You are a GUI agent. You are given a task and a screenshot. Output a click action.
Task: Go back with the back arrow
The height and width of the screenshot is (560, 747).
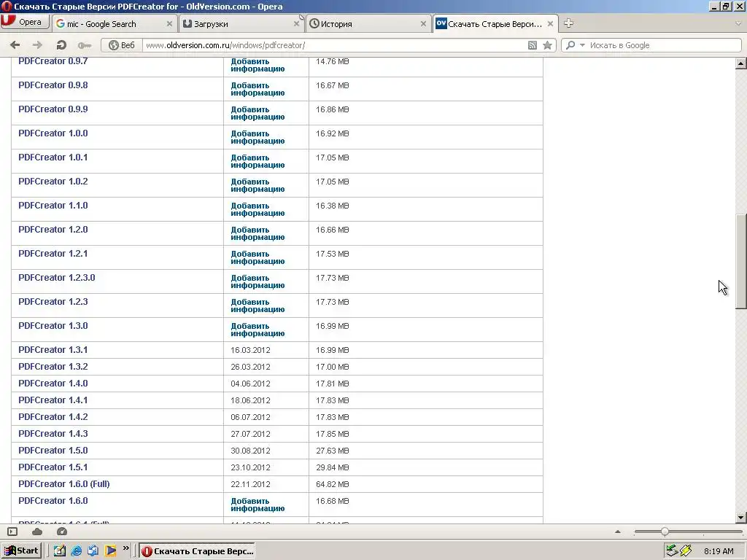coord(15,45)
